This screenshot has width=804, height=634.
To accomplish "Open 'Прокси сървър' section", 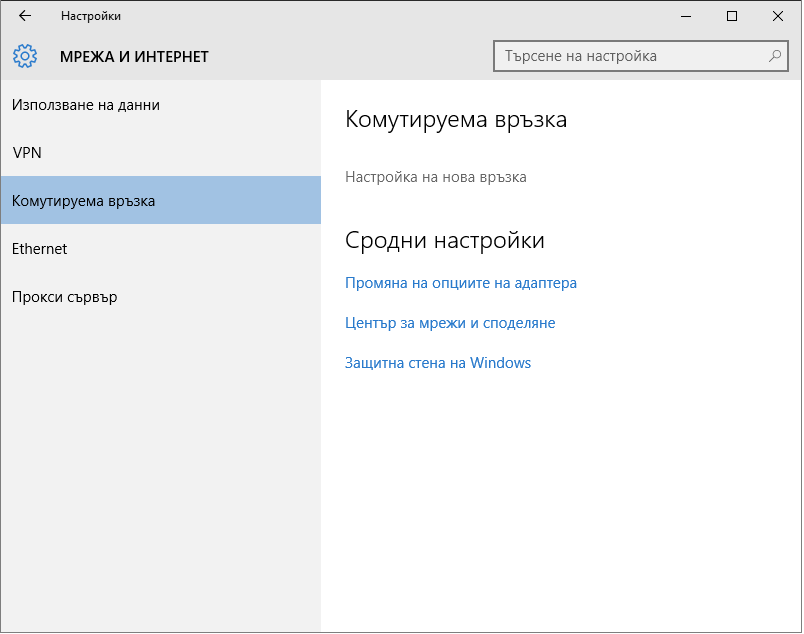I will click(160, 296).
